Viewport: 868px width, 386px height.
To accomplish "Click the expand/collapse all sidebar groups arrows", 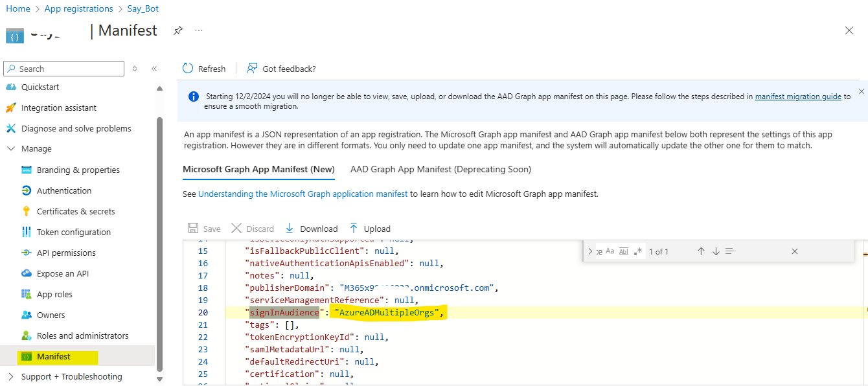I will point(135,69).
